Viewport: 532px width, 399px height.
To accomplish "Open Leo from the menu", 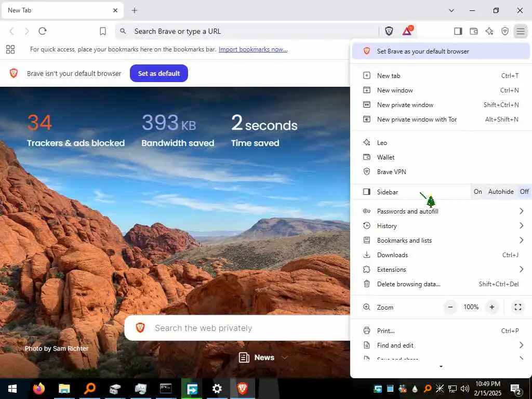I will point(441,142).
